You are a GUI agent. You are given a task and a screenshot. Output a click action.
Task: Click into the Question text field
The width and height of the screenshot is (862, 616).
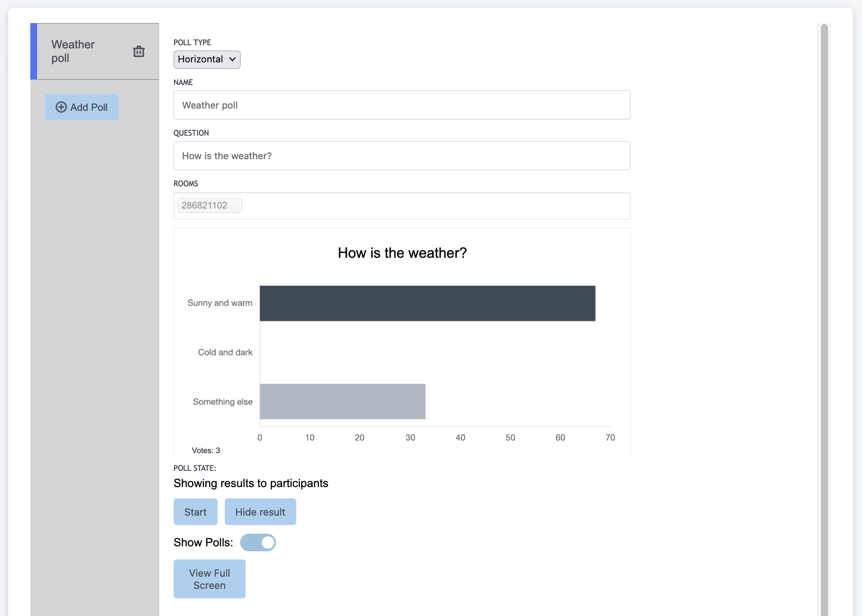point(402,156)
